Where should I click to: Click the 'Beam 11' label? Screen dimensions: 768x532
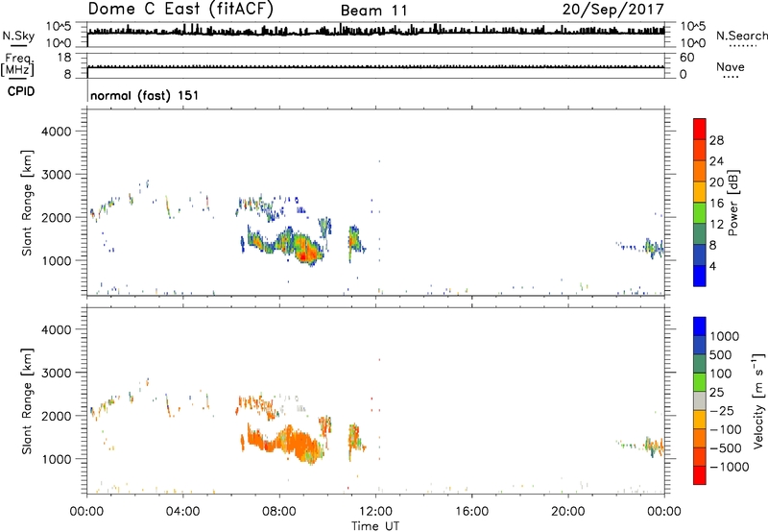(x=374, y=11)
